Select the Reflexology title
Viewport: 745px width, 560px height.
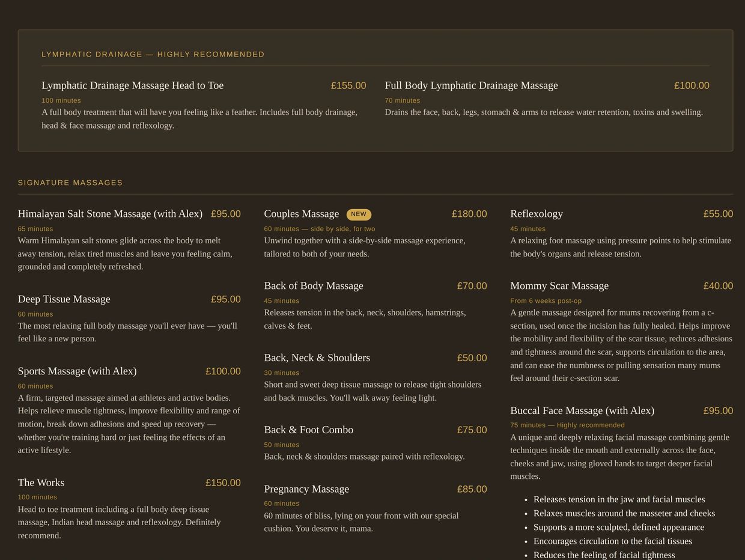537,214
